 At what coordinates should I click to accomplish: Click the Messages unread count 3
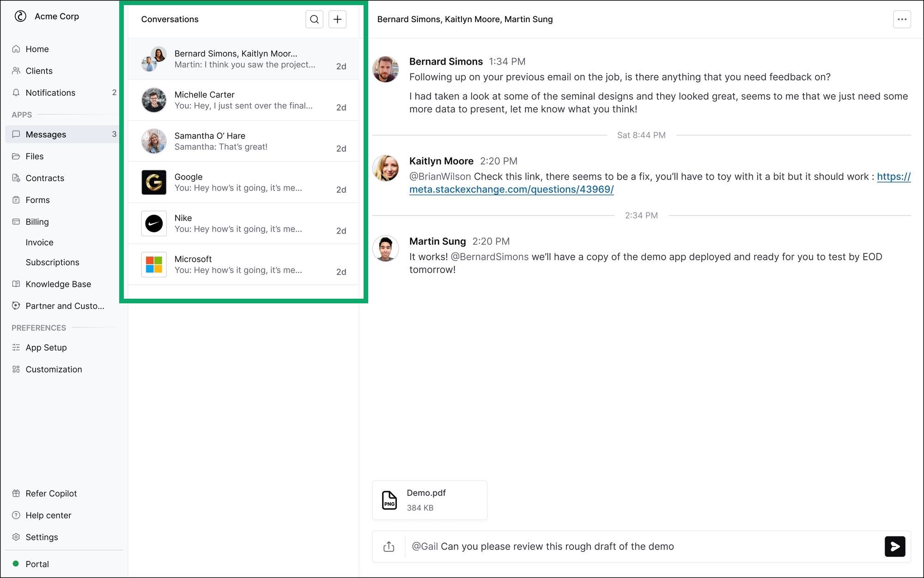(x=114, y=134)
